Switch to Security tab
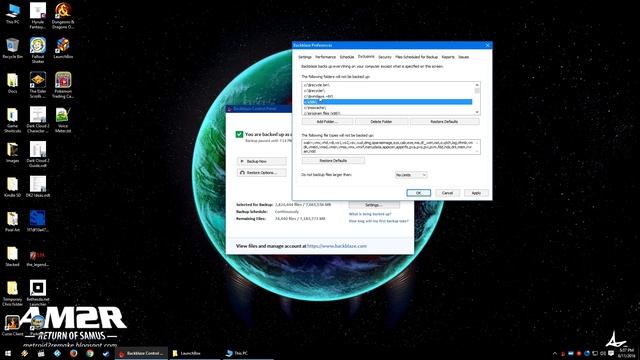The height and width of the screenshot is (360, 640). pyautogui.click(x=384, y=57)
